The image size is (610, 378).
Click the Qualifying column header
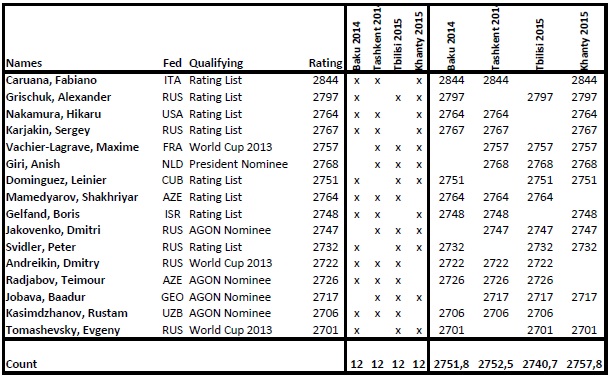216,63
